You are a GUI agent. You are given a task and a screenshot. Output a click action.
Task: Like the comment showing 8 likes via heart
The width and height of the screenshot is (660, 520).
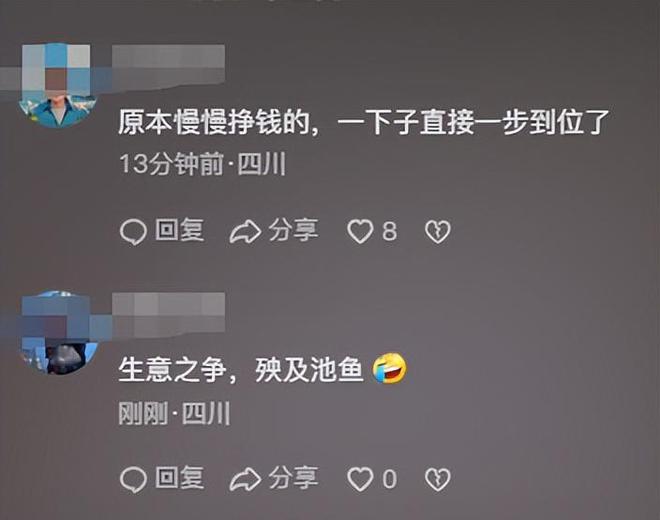360,232
